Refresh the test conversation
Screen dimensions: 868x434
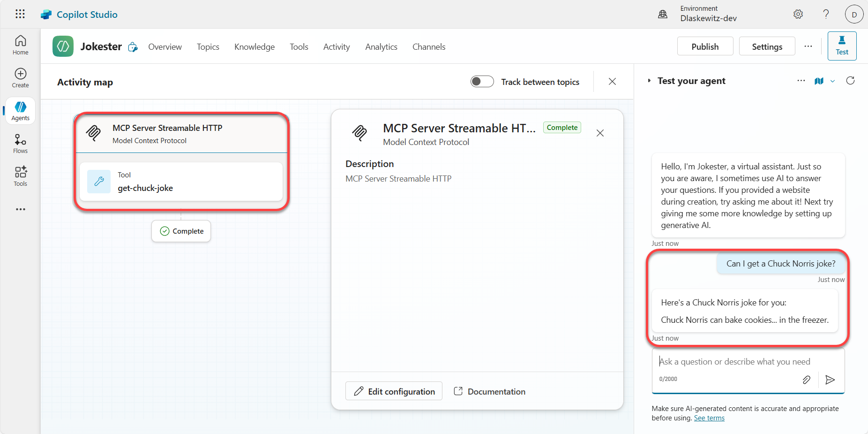[850, 81]
